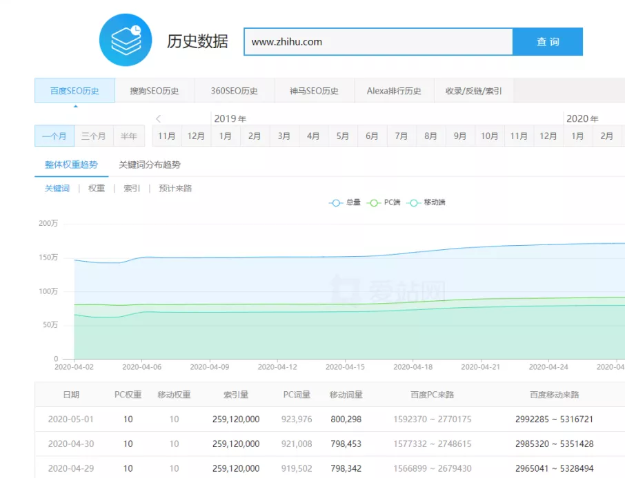Click PC词量 value 921,008
Image resolution: width=625 pixels, height=481 pixels.
point(297,444)
